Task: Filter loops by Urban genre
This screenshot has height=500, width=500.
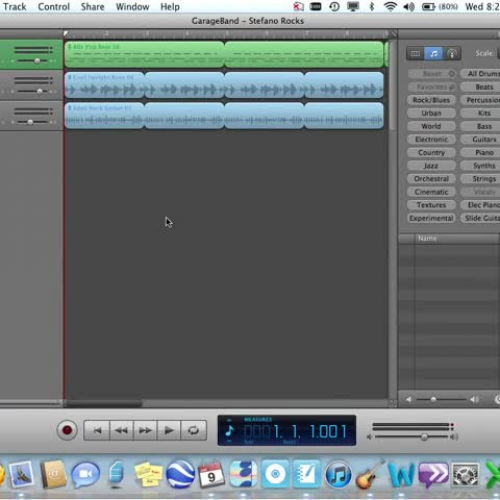Action: (431, 113)
